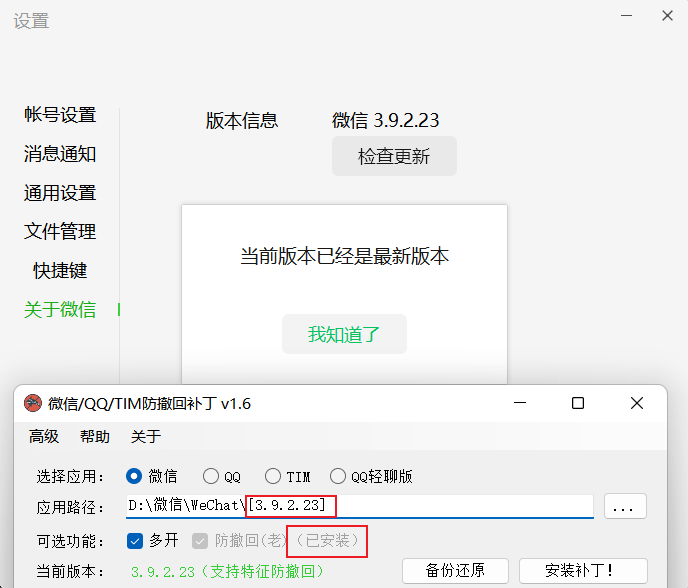Click the 微信 3.9.2.23 version text
The image size is (688, 588).
pos(385,120)
